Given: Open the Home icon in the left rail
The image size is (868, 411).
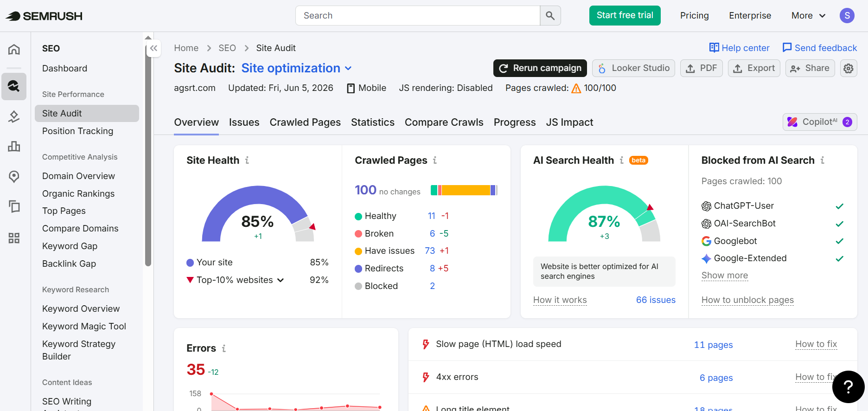Looking at the screenshot, I should tap(14, 49).
